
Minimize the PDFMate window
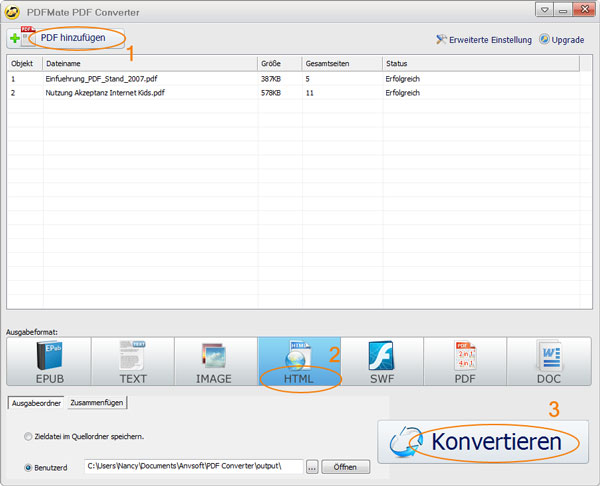[x=562, y=10]
